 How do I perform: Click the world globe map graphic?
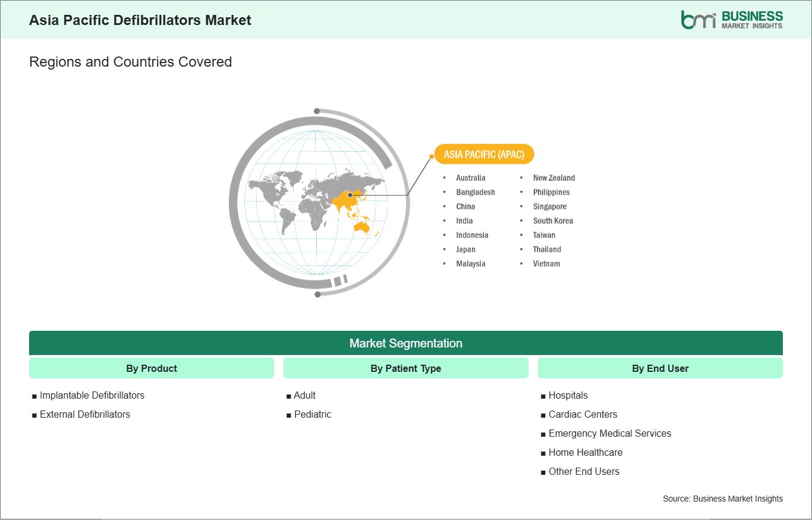point(319,203)
